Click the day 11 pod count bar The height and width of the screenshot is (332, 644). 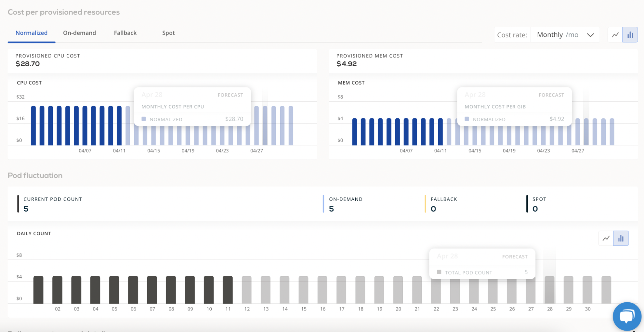coord(228,290)
